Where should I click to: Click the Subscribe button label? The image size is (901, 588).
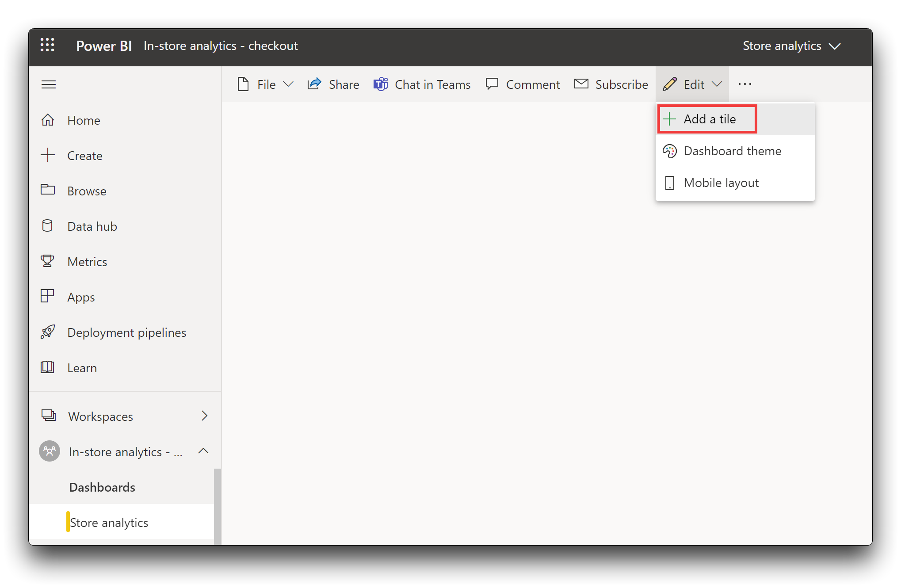(x=622, y=84)
